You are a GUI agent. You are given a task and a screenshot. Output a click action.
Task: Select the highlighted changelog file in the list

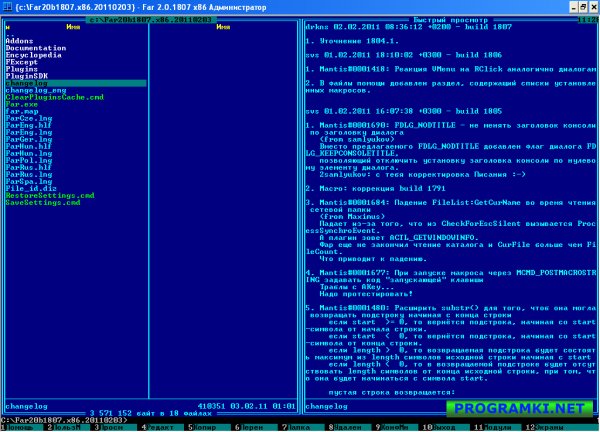[x=76, y=83]
